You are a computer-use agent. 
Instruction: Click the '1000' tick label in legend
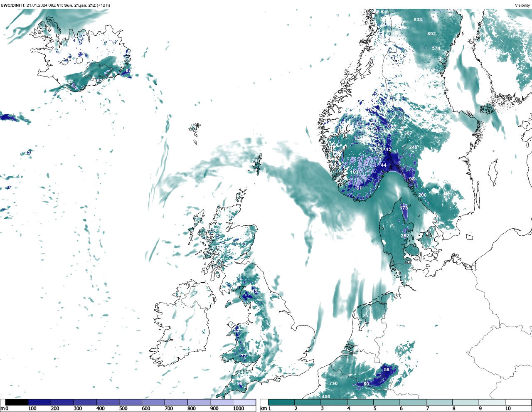click(x=239, y=409)
